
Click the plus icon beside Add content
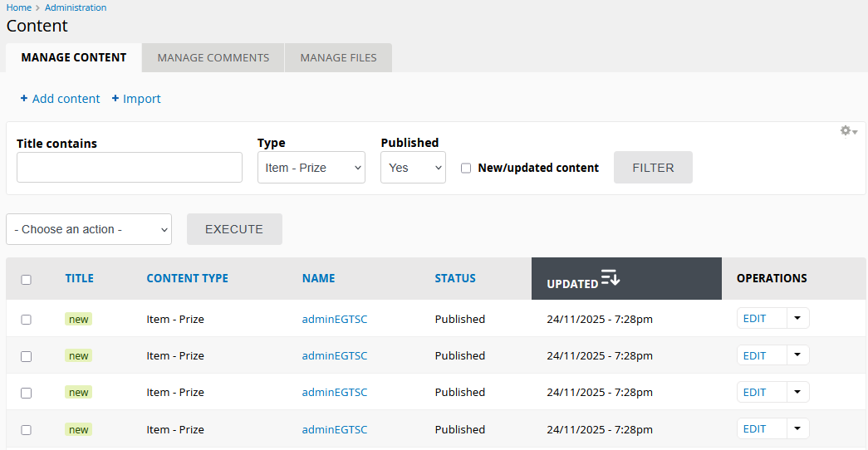[x=24, y=99]
